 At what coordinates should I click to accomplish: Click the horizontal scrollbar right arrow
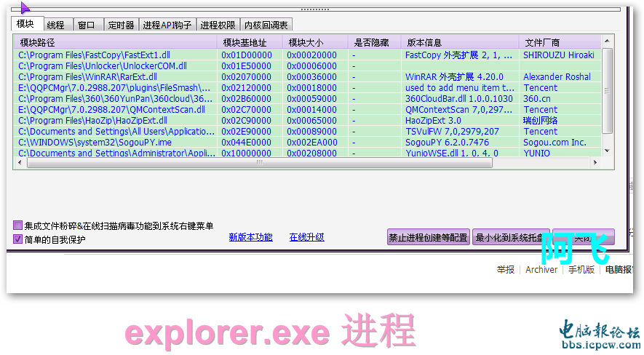tap(595, 162)
